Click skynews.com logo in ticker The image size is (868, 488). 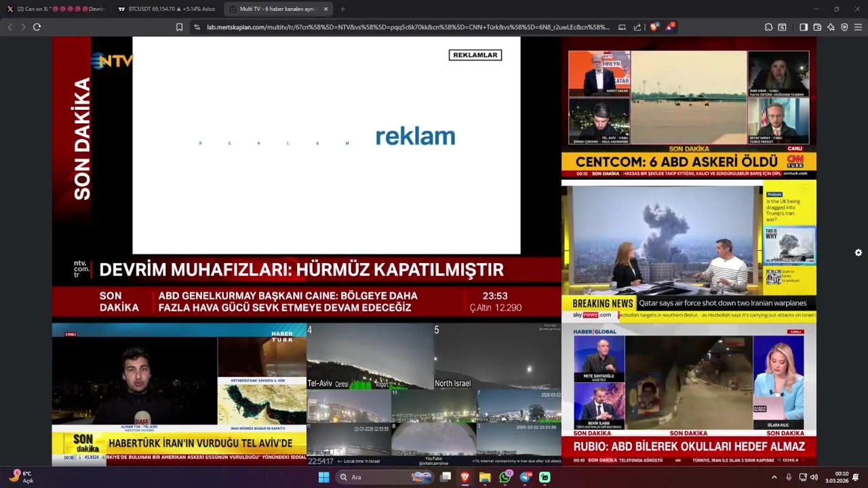coord(592,315)
